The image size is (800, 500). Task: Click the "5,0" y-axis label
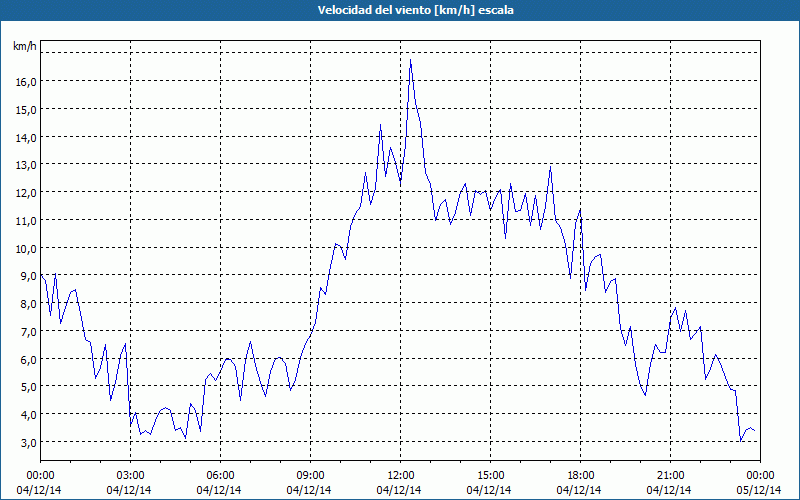27,387
